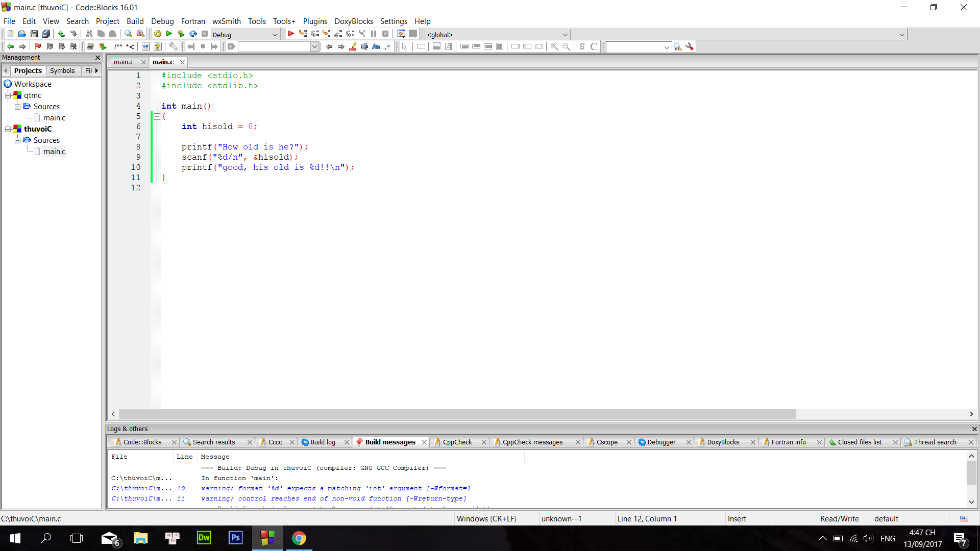Click the Build gear icon
980x551 pixels.
point(158,34)
